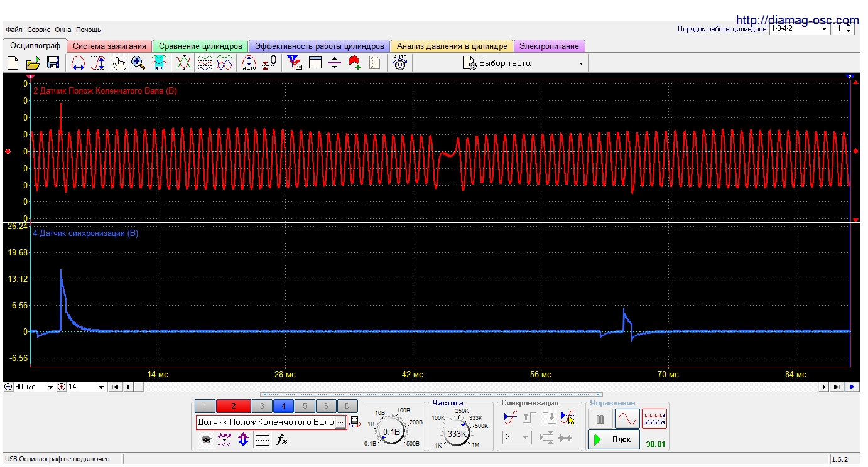Open a saved oscillogram with the folder icon
This screenshot has width=868, height=467.
coord(33,63)
